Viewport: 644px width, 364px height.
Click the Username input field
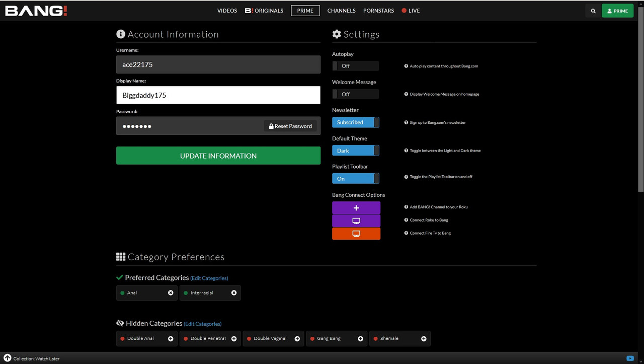point(218,64)
